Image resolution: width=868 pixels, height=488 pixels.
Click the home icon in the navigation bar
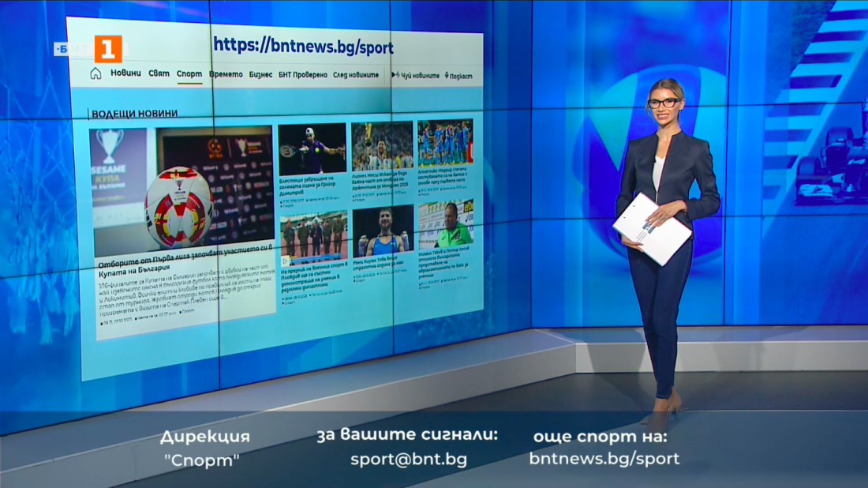pos(95,73)
